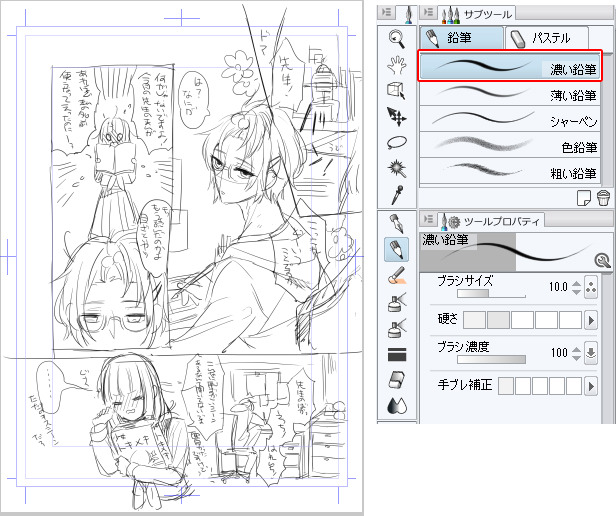Choose the 粗い鉛筆 sub tool
Screen dimensions: 616x516
[510, 171]
